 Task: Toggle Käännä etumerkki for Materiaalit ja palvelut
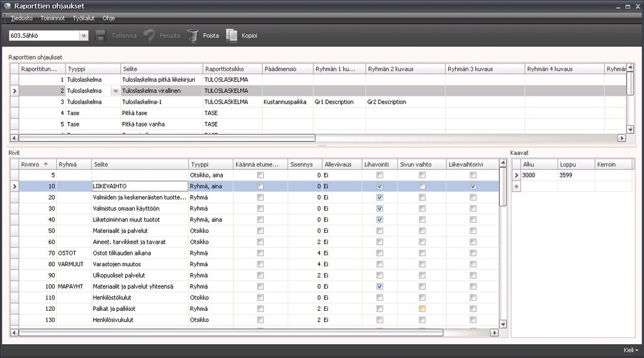[x=261, y=231]
